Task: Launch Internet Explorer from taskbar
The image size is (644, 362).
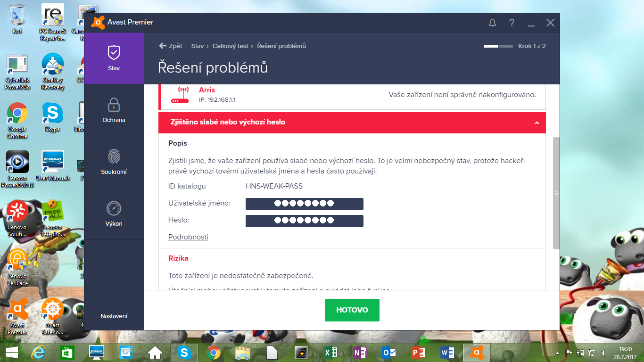Action: (x=39, y=352)
